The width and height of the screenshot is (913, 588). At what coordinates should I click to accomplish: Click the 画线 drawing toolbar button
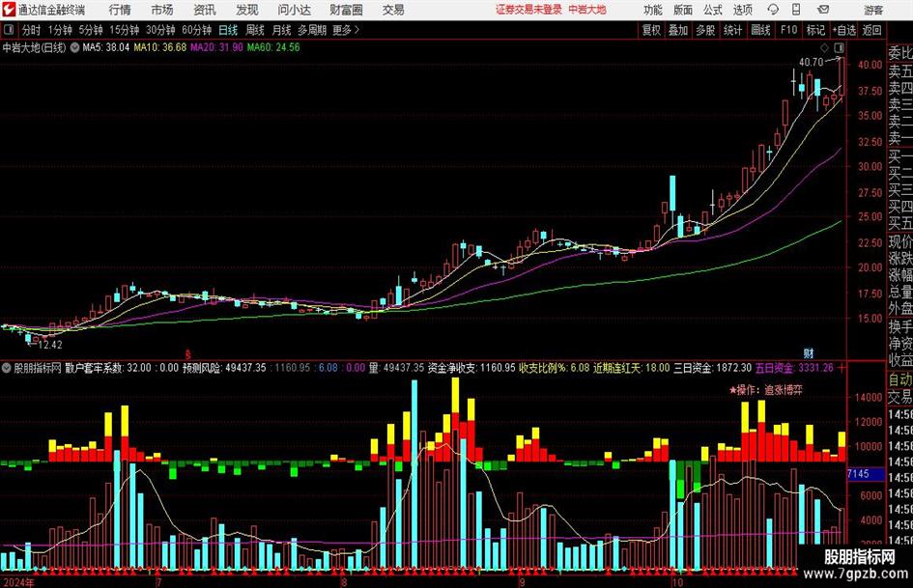tap(760, 30)
